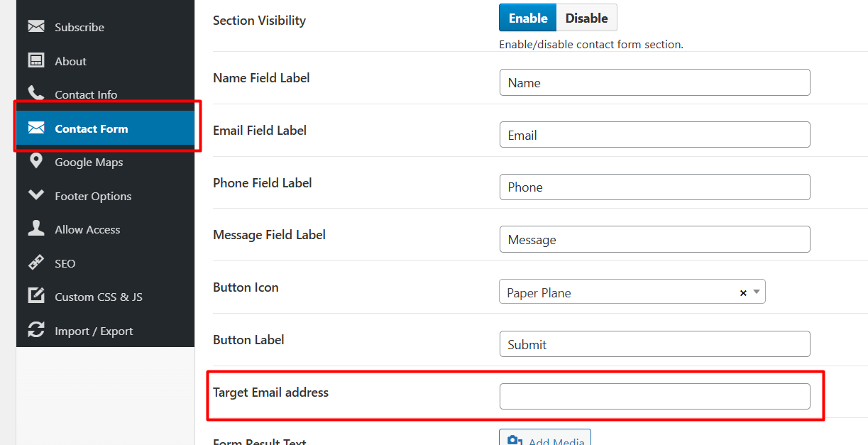This screenshot has height=445, width=868.
Task: Focus the Target Email address field
Action: click(654, 396)
